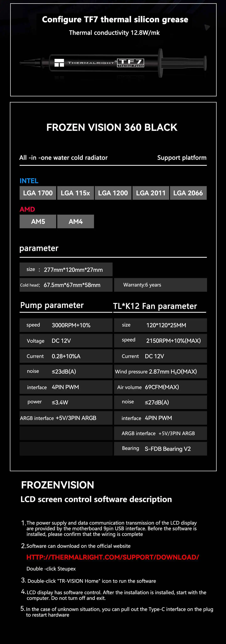
Task: Open the Thermalright support download link
Action: click(x=113, y=557)
